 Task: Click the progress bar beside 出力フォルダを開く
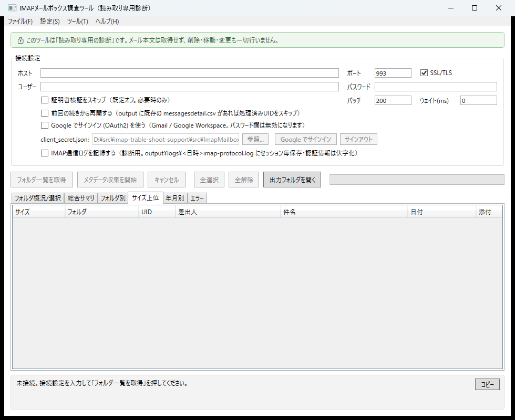click(x=417, y=180)
